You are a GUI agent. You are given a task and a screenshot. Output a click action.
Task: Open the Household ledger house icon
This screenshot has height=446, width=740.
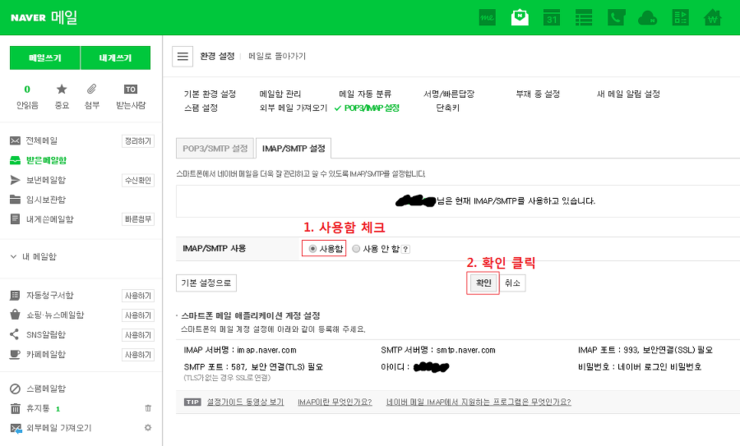click(712, 18)
